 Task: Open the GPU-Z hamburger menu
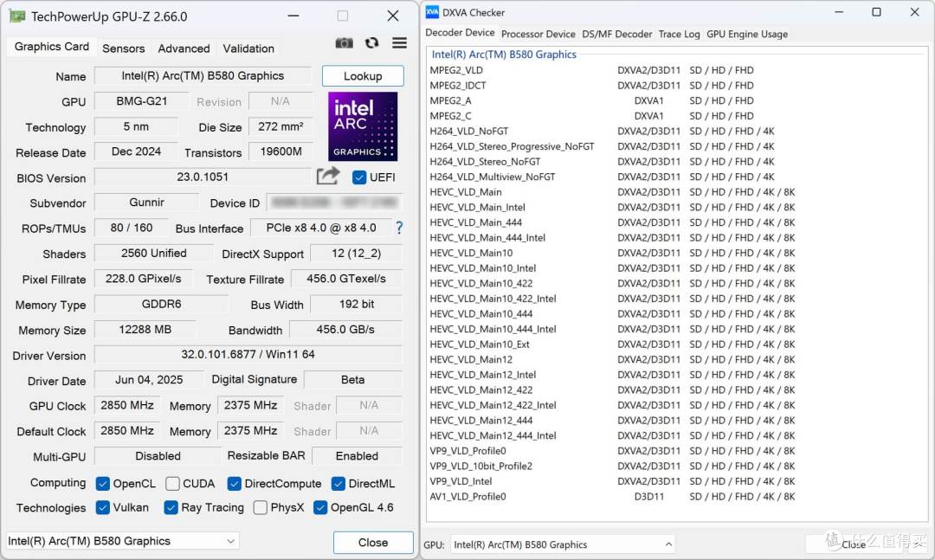click(x=399, y=43)
